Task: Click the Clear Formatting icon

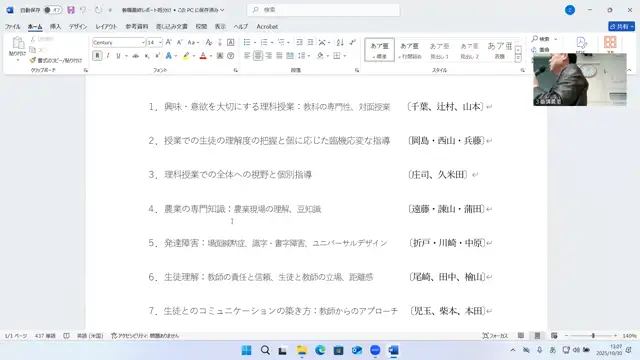Action: 209,42
